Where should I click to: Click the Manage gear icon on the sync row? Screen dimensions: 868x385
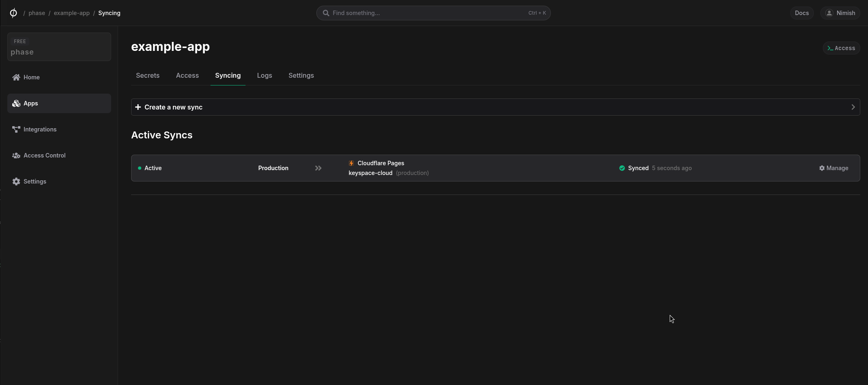tap(822, 168)
